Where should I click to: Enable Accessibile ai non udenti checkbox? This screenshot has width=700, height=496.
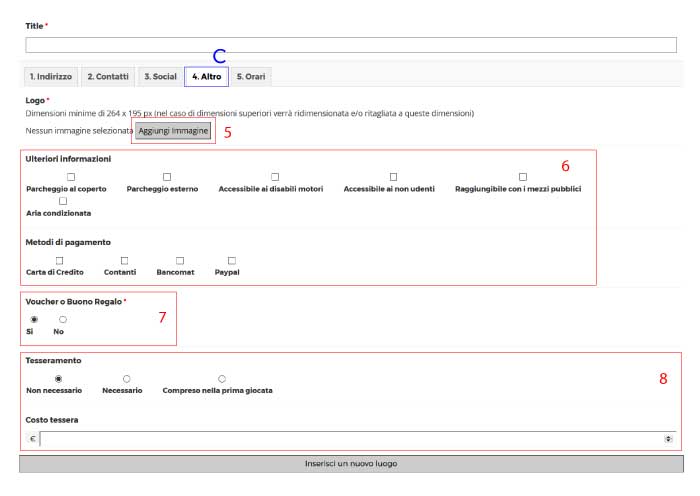[x=393, y=177]
